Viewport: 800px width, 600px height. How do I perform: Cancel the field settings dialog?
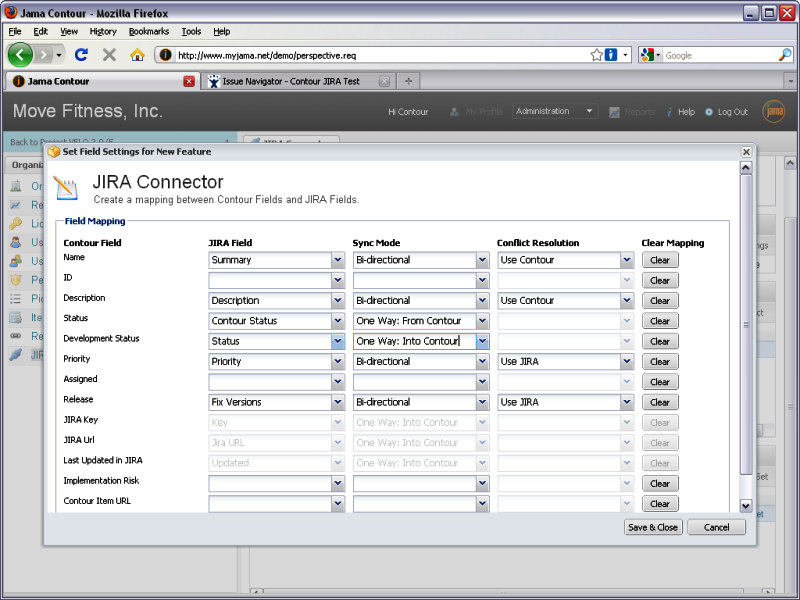tap(716, 527)
